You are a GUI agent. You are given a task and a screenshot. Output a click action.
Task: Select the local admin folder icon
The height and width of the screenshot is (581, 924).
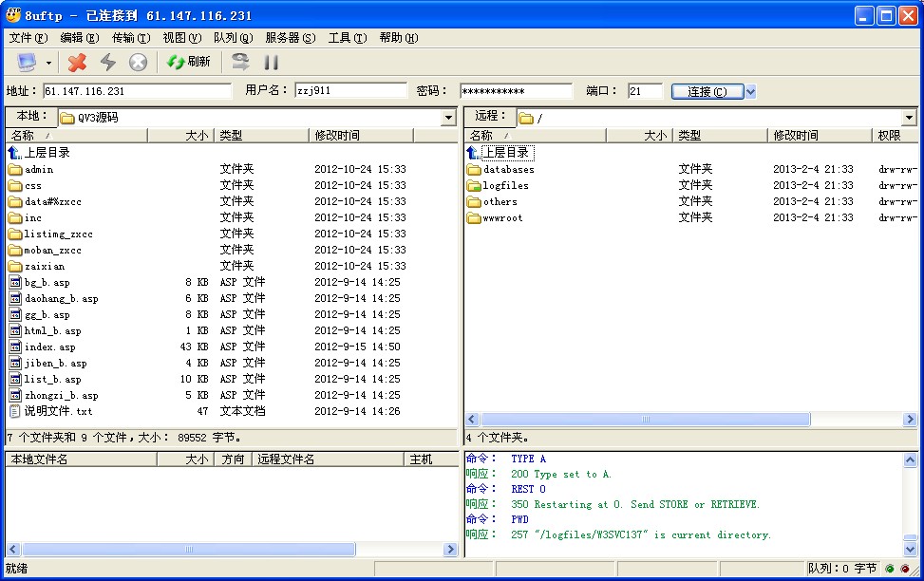15,170
